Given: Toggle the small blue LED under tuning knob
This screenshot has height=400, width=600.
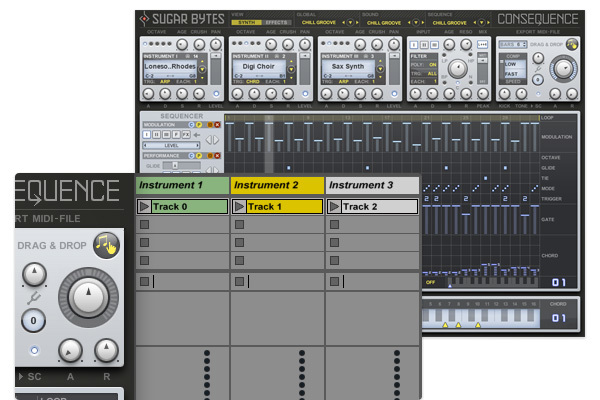Looking at the screenshot, I should point(35,350).
